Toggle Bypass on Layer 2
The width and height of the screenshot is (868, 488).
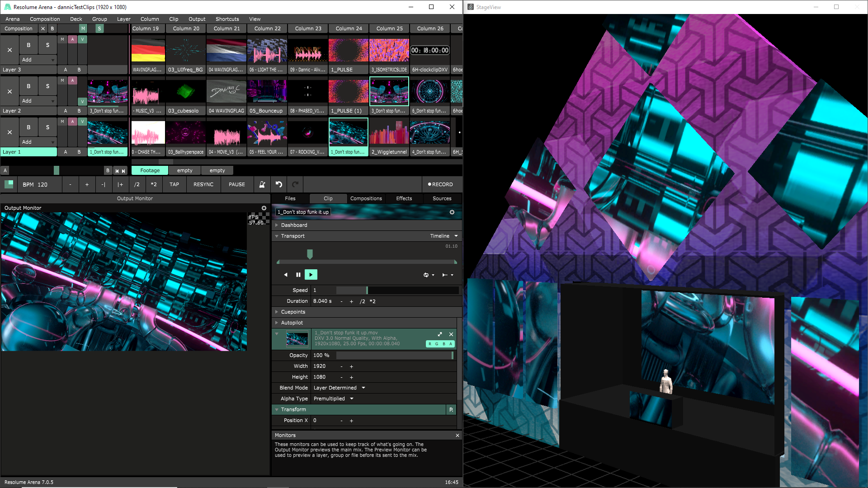(28, 86)
